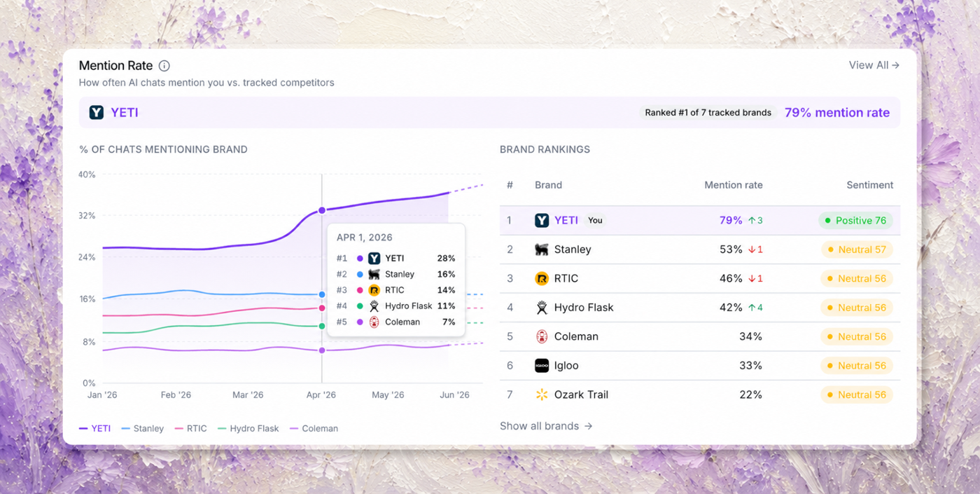Viewport: 980px width, 494px height.
Task: Click the Mention Rate info icon
Action: tap(164, 66)
